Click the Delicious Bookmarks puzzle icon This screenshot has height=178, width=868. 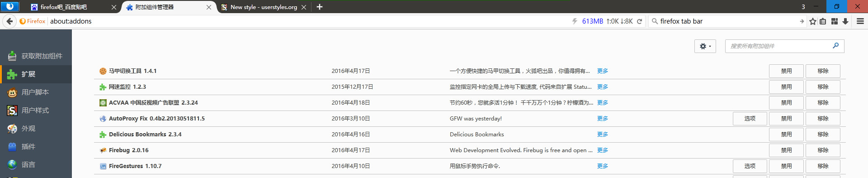tap(103, 135)
